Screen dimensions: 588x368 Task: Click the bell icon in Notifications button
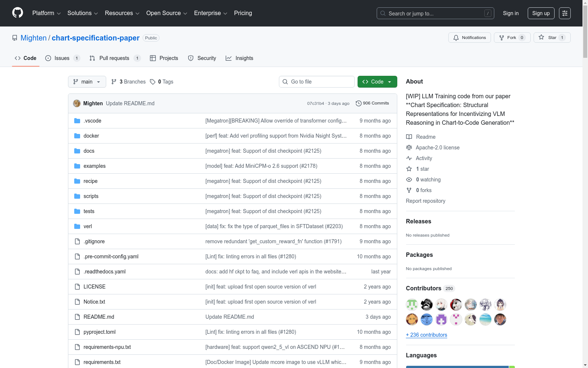point(456,38)
